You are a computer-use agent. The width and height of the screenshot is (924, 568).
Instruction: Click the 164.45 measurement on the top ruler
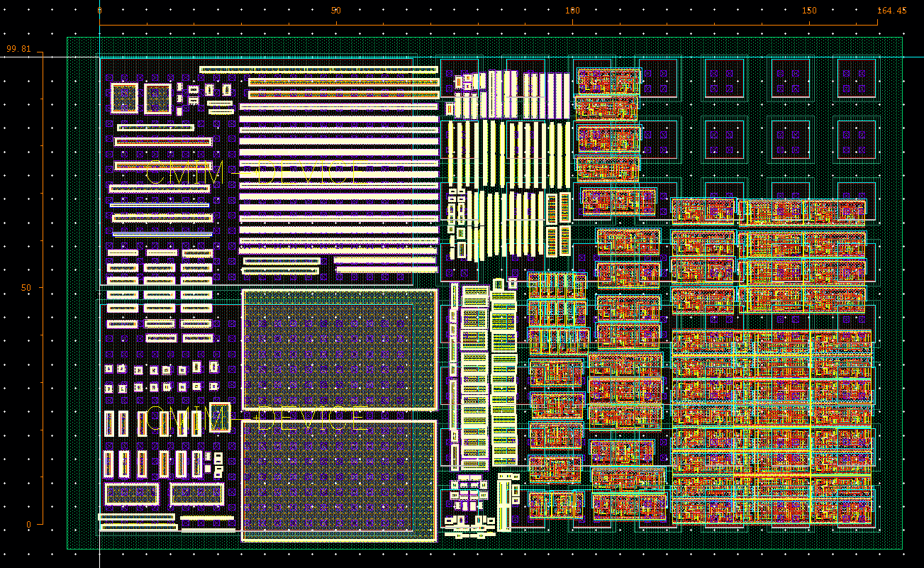point(891,11)
